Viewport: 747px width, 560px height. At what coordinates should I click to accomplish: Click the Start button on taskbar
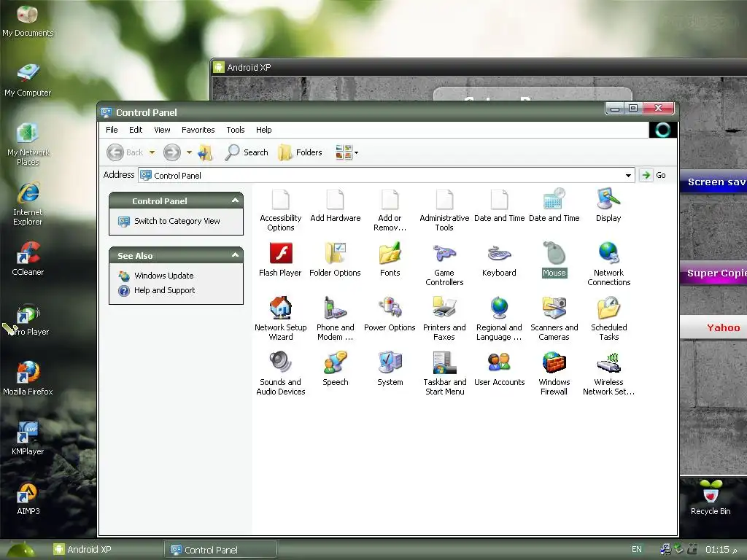click(20, 550)
